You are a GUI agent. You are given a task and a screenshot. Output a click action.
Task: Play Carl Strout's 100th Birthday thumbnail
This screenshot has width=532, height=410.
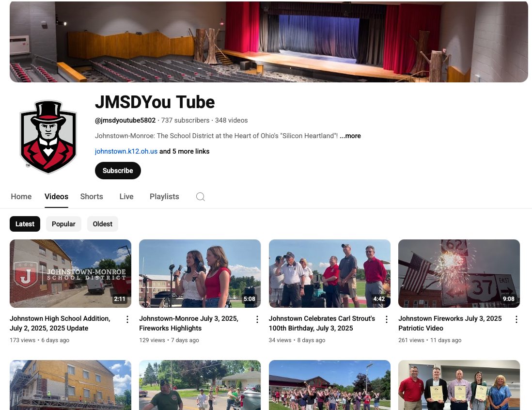[329, 273]
